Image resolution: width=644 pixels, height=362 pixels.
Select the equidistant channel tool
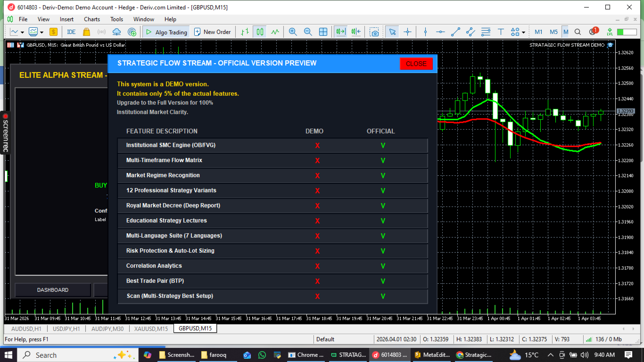click(x=471, y=32)
